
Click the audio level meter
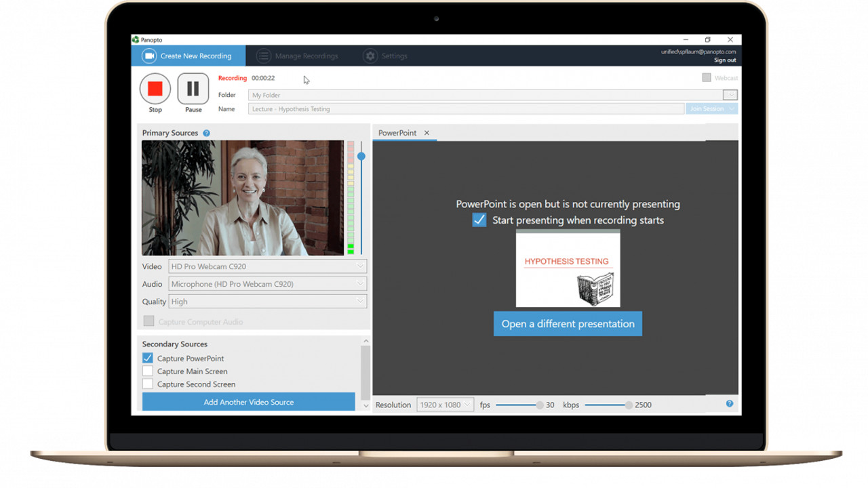pyautogui.click(x=351, y=198)
